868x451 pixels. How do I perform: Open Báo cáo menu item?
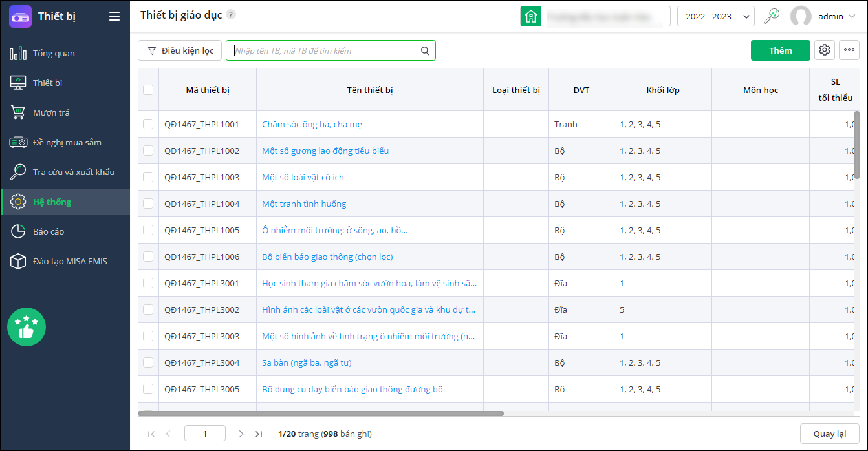coord(65,231)
